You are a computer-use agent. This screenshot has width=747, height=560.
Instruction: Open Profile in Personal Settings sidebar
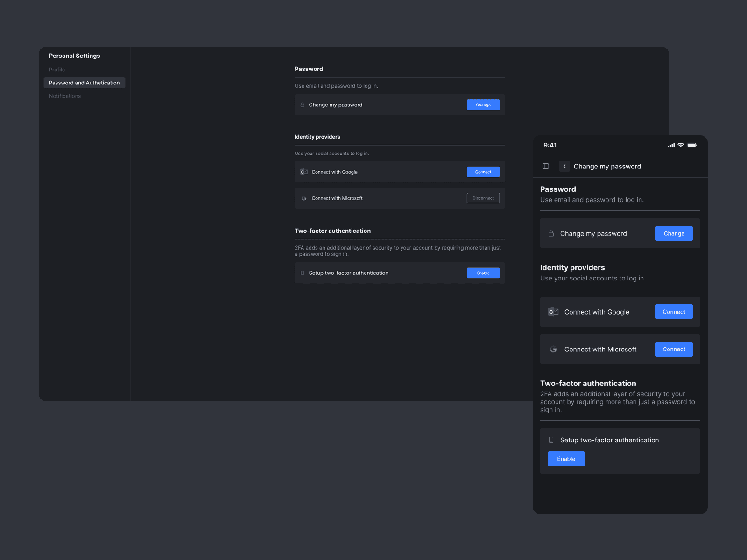click(57, 70)
